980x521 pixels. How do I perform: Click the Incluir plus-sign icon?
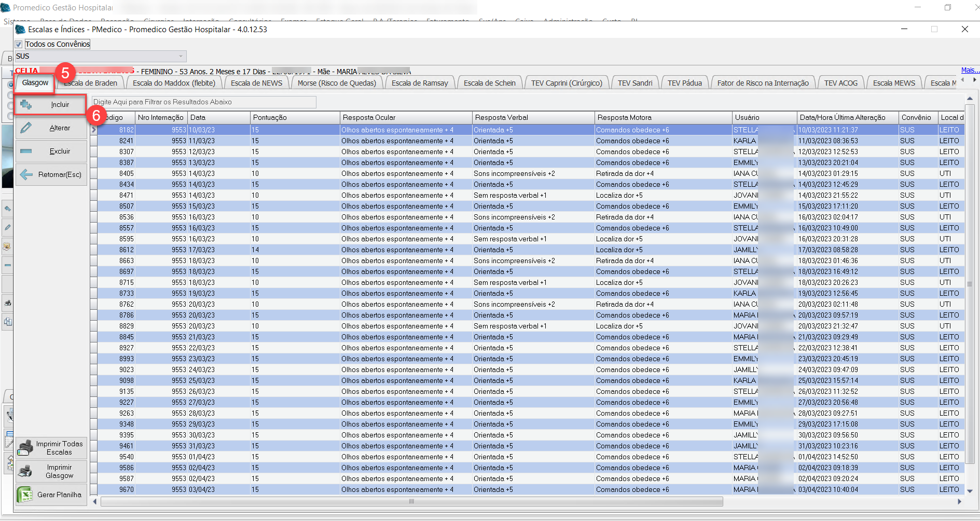(x=26, y=105)
